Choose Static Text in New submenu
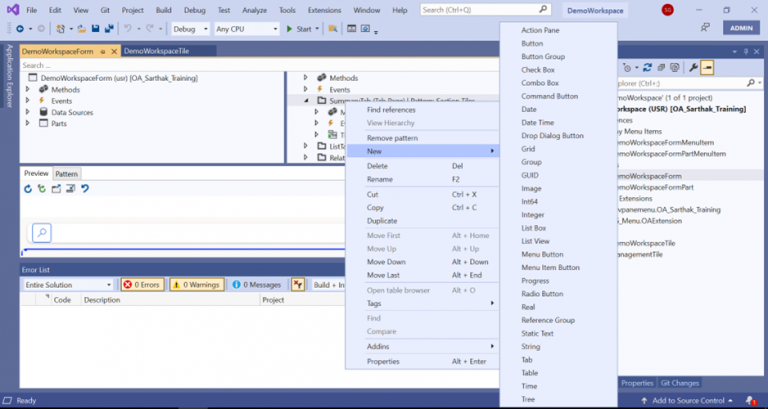This screenshot has width=768, height=409. (x=537, y=334)
